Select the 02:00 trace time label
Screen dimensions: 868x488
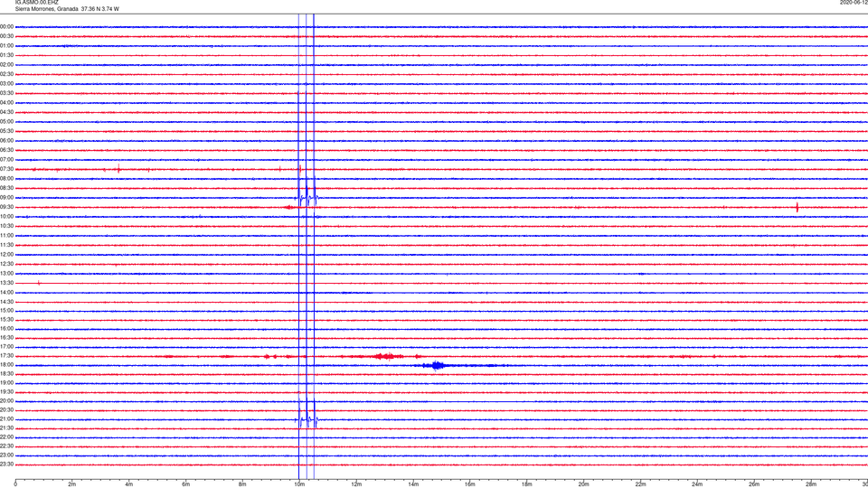click(6, 65)
